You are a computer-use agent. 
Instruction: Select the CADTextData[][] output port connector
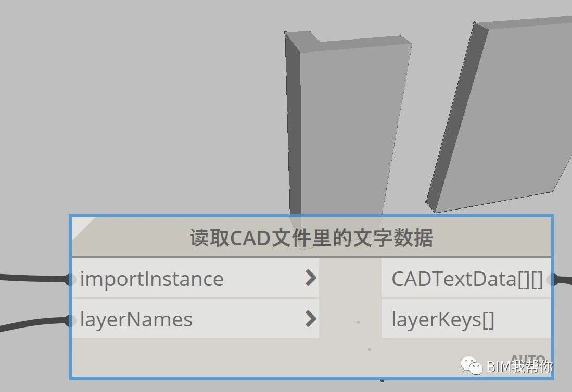(x=553, y=279)
